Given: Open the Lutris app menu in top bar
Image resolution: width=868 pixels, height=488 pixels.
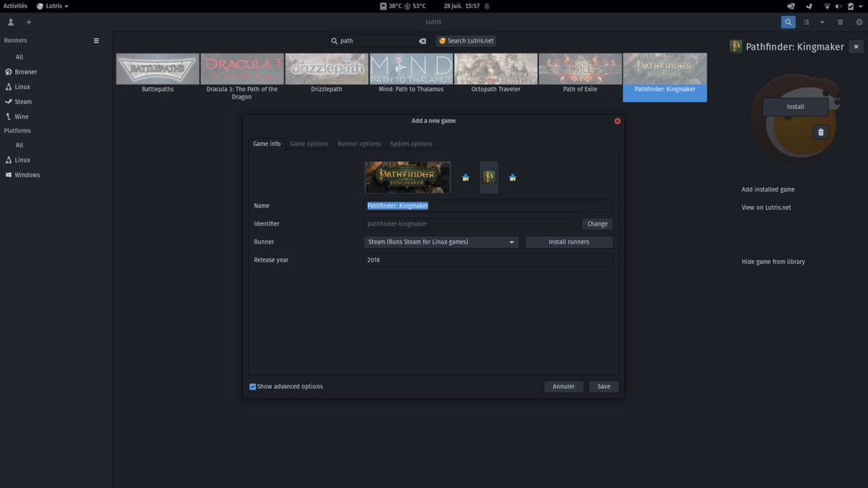Looking at the screenshot, I should click(x=53, y=6).
